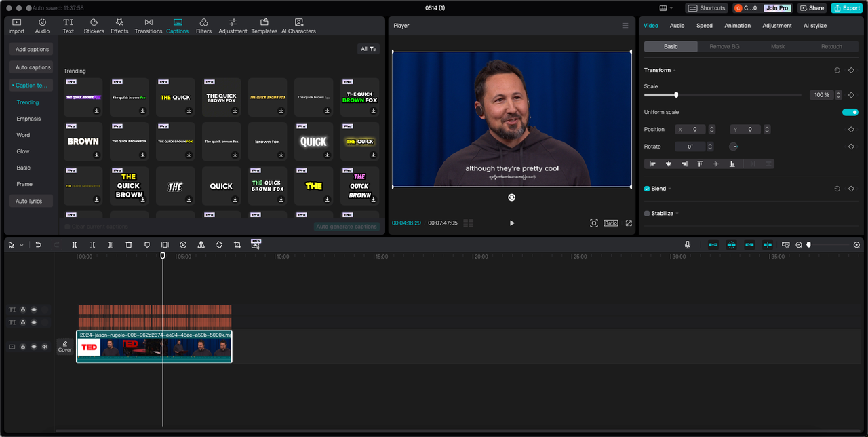Enable the Stabilize checkbox
This screenshot has height=437, width=868.
tap(647, 213)
